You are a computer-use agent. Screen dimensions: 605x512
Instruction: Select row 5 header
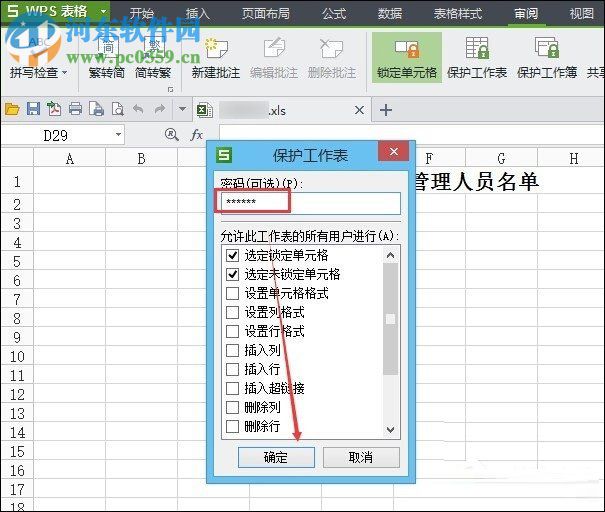[17, 262]
